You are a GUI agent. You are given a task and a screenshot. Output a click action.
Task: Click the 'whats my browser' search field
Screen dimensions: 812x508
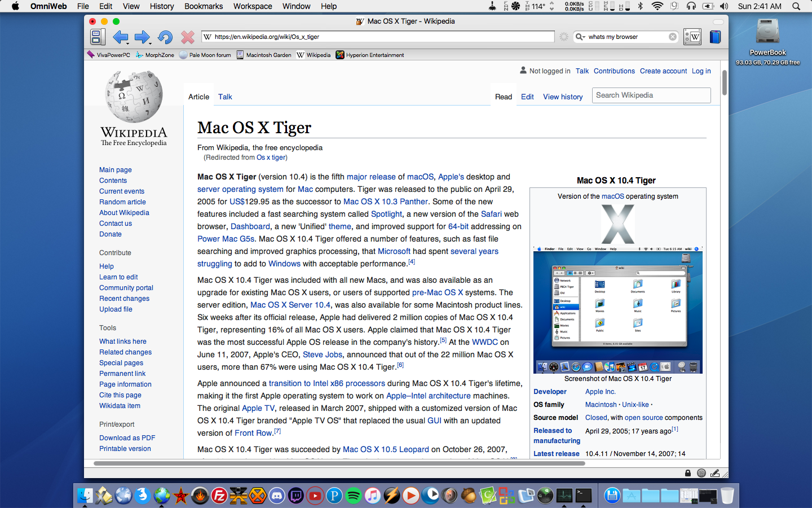tap(626, 37)
